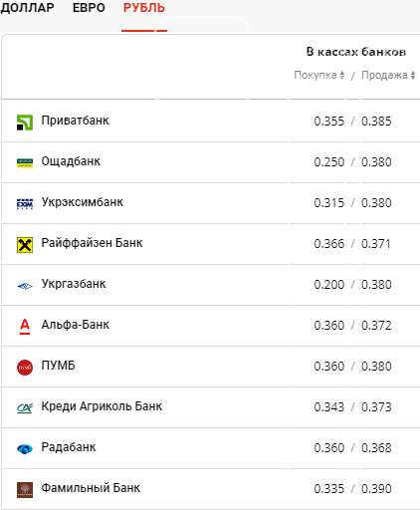The height and width of the screenshot is (510, 420).
Task: Click the Креди Агриколь Банк logo
Action: [x=25, y=407]
